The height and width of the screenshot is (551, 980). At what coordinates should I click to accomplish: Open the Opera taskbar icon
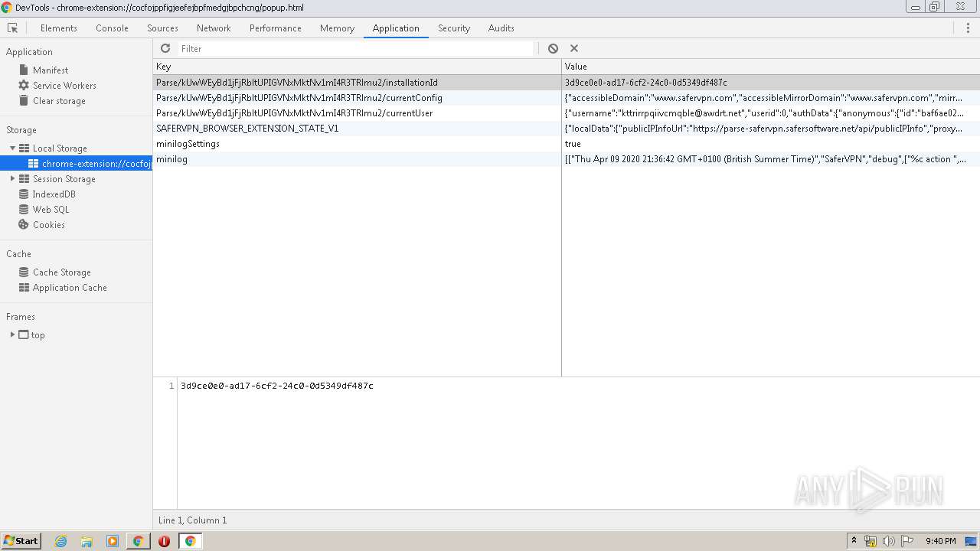[x=164, y=541]
